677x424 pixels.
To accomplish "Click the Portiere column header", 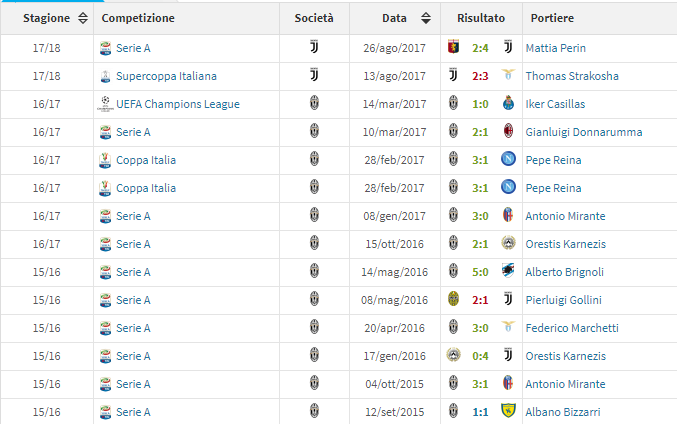I will pos(552,18).
